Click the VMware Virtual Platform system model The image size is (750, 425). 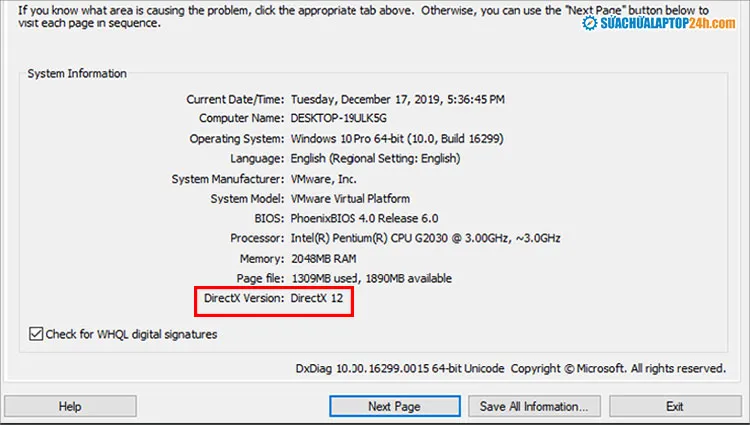point(350,198)
